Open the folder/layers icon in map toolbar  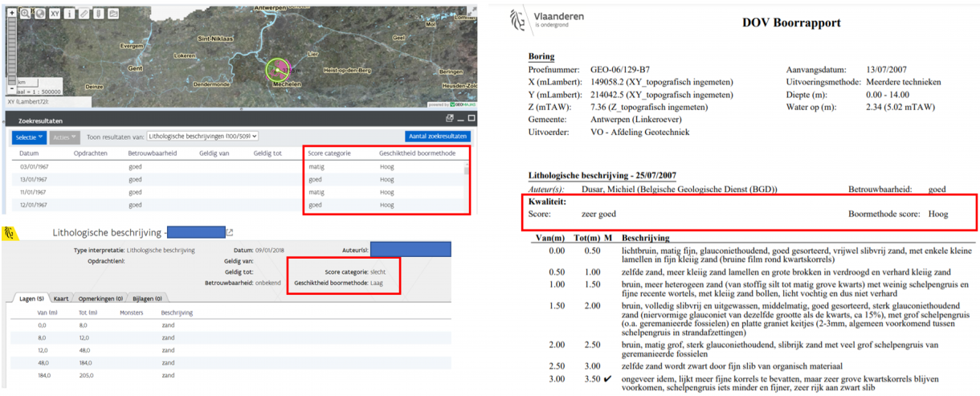(x=113, y=14)
